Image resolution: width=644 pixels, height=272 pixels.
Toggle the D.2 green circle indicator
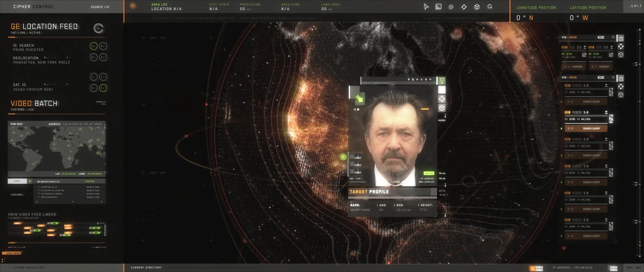(103, 88)
